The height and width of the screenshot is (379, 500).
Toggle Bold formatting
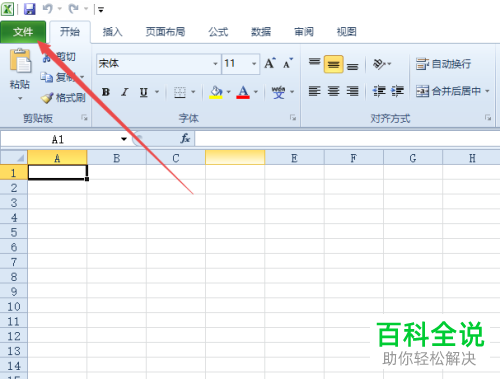[106, 92]
